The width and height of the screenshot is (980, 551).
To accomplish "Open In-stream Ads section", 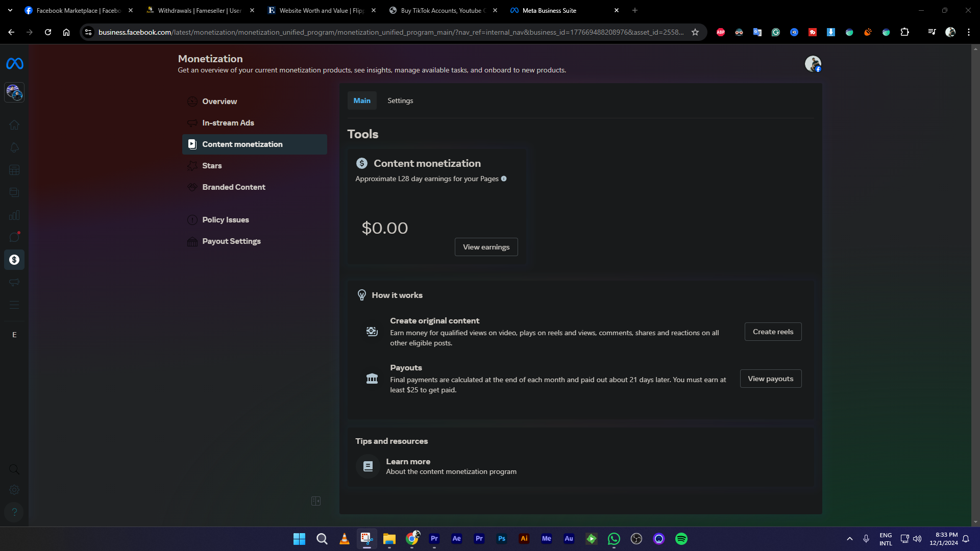I will pos(254,123).
